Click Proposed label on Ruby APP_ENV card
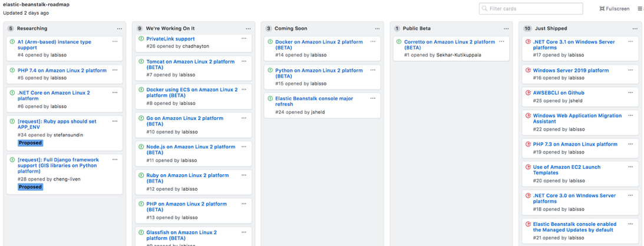644x246 pixels. tap(30, 143)
